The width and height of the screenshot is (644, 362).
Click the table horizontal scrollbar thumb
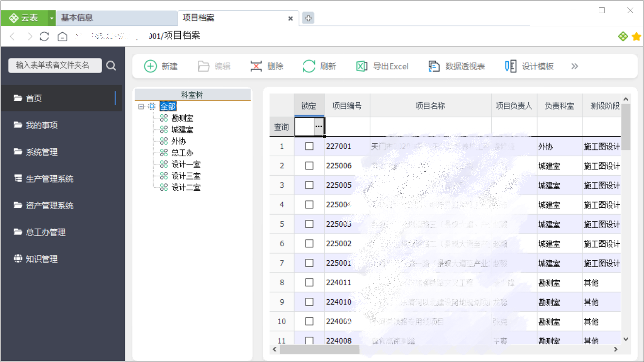pos(319,349)
